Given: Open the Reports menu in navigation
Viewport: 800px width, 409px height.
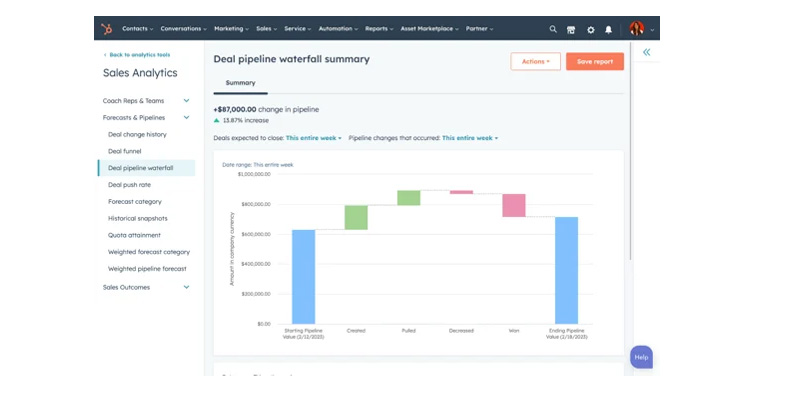Looking at the screenshot, I should pos(379,30).
